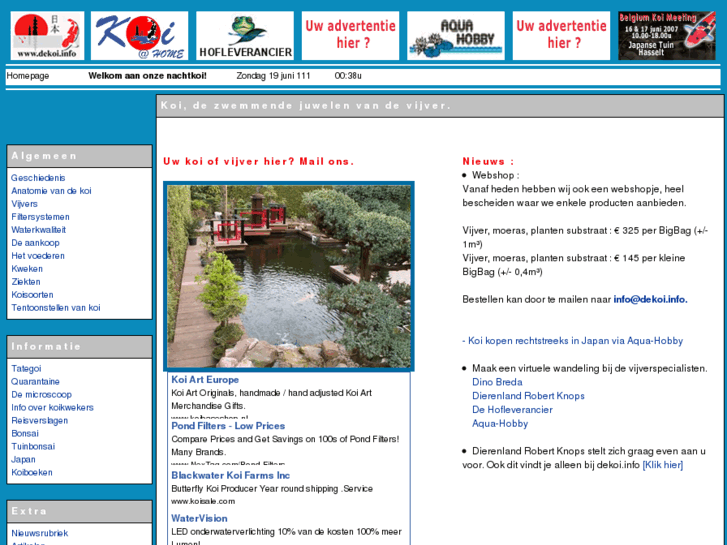Open the www.dekoi.info logo banner
The height and width of the screenshot is (545, 727).
tap(47, 36)
